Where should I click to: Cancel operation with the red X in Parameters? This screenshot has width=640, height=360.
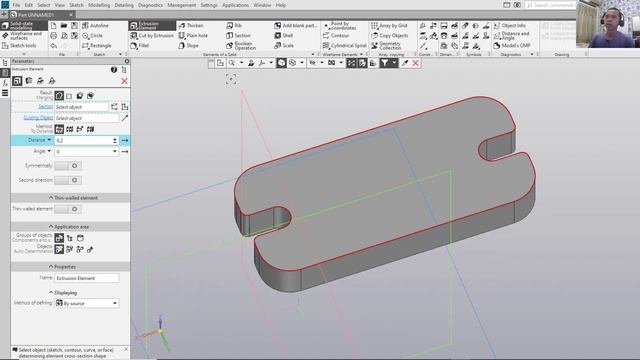point(124,81)
